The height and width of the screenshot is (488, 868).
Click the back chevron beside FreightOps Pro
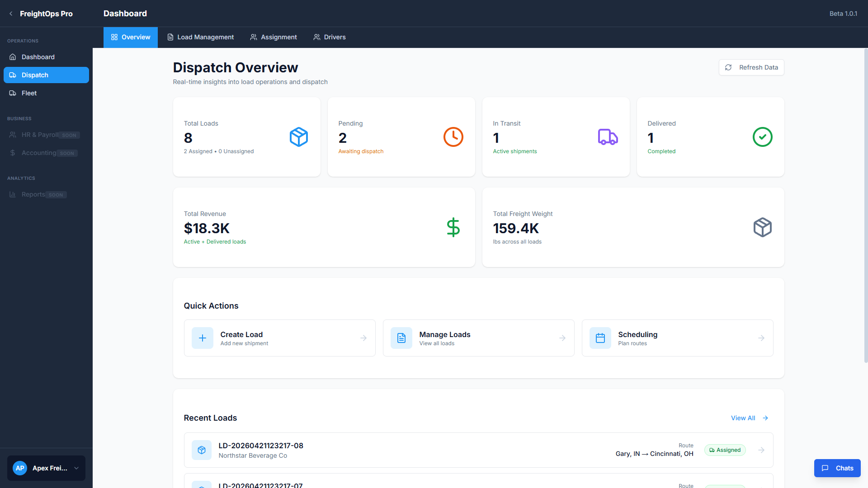11,14
